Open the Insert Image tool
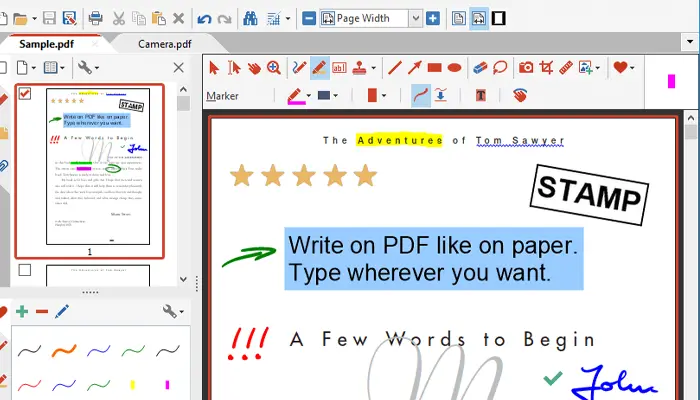 click(585, 68)
